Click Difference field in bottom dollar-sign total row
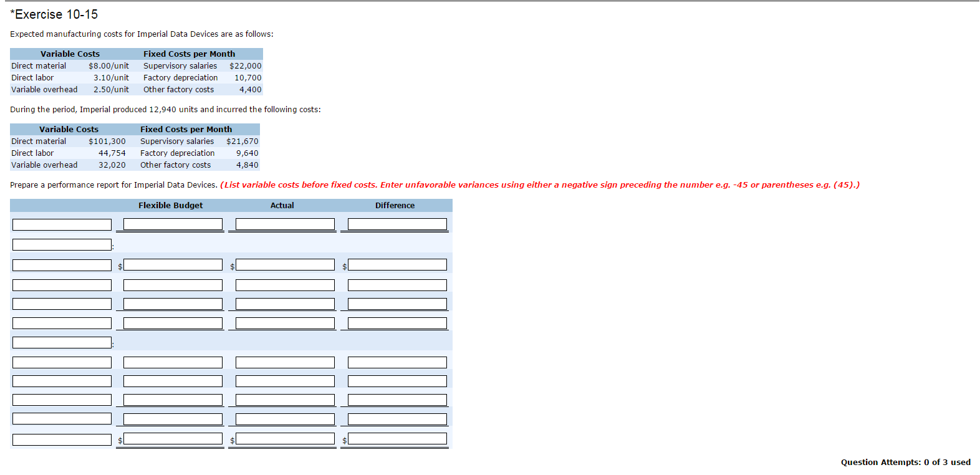The width and height of the screenshot is (980, 475). tap(397, 439)
